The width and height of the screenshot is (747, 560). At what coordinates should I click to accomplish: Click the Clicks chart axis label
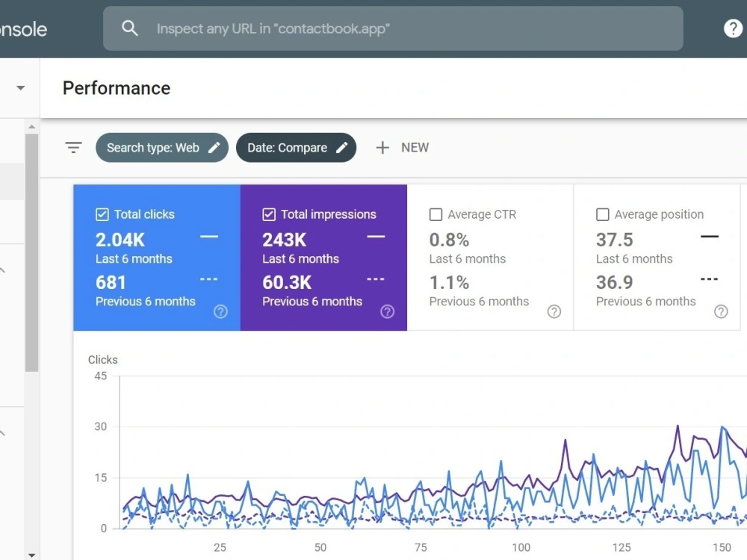103,360
